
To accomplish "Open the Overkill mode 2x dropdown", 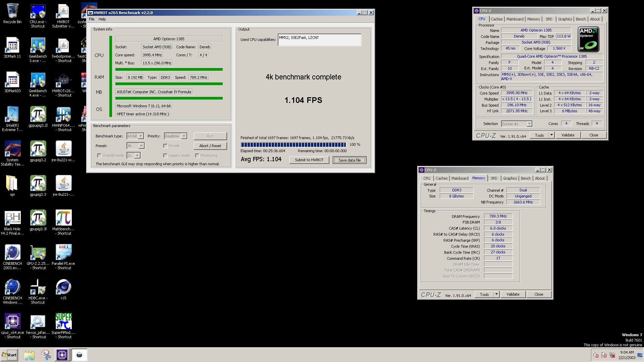I will point(133,156).
